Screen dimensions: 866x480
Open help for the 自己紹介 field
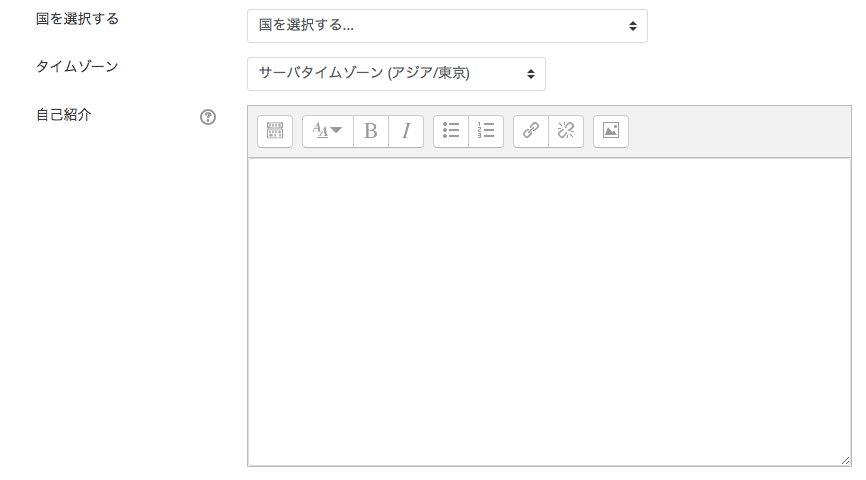208,117
